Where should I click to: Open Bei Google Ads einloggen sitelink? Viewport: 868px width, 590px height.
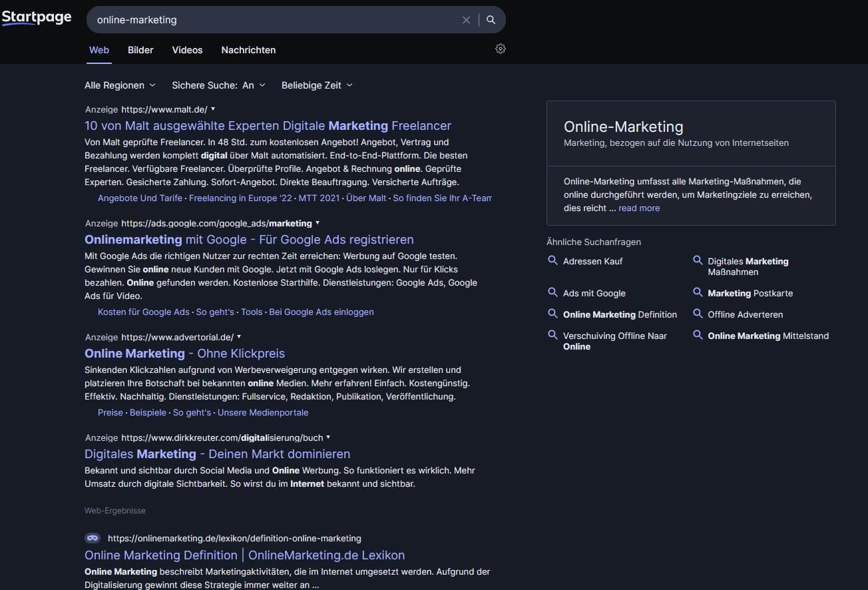click(x=322, y=312)
